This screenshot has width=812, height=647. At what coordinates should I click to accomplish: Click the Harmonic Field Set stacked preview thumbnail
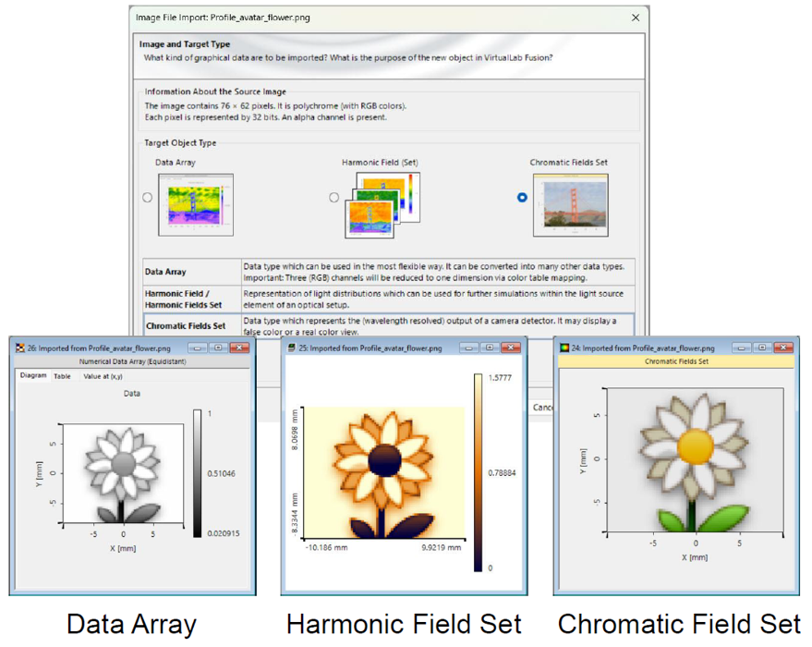click(382, 205)
